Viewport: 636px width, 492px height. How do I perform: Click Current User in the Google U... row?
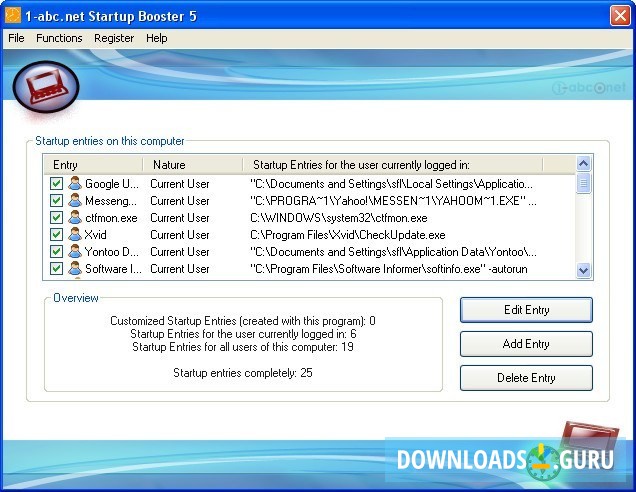point(180,184)
